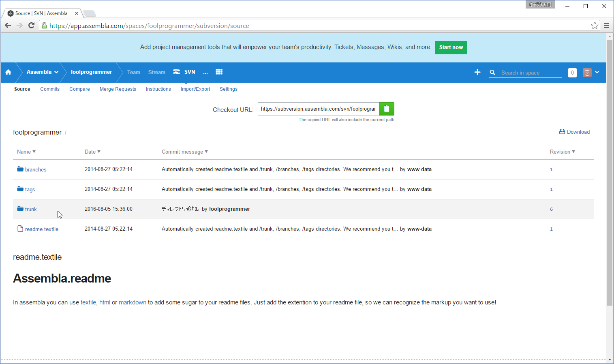614x364 pixels.
Task: Open the branches directory link
Action: coord(36,169)
